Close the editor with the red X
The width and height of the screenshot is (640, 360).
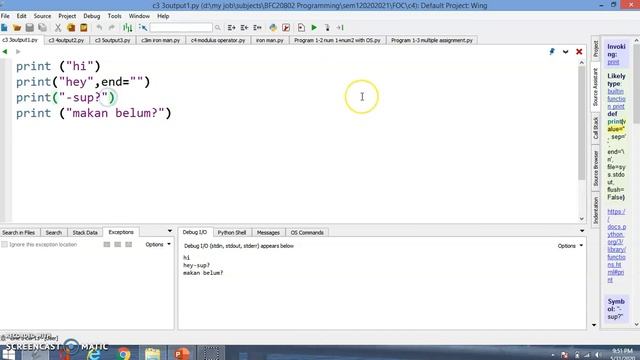[x=579, y=52]
